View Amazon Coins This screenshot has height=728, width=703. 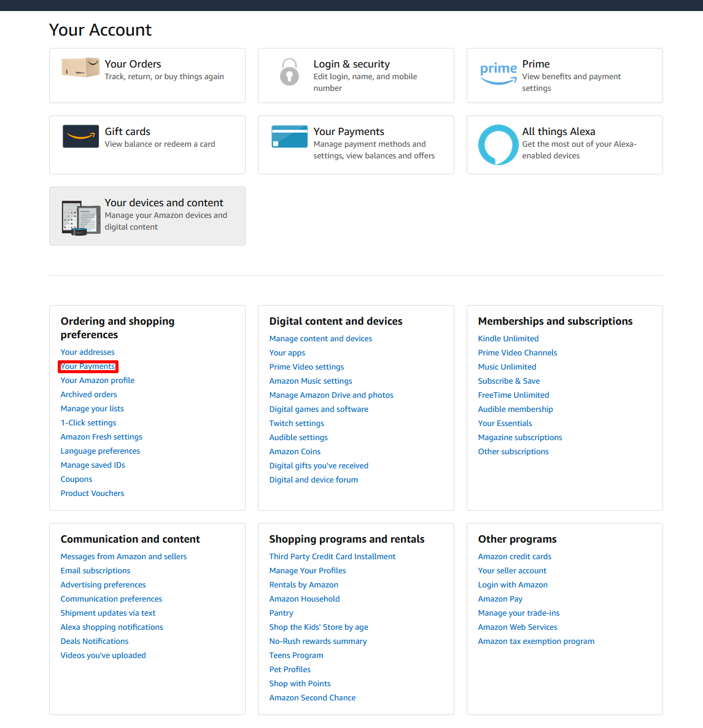[295, 451]
